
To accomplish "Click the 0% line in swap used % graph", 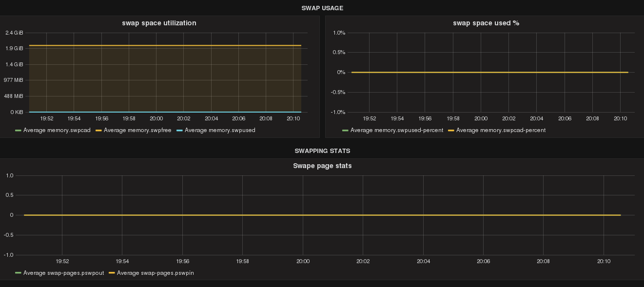I will point(489,72).
